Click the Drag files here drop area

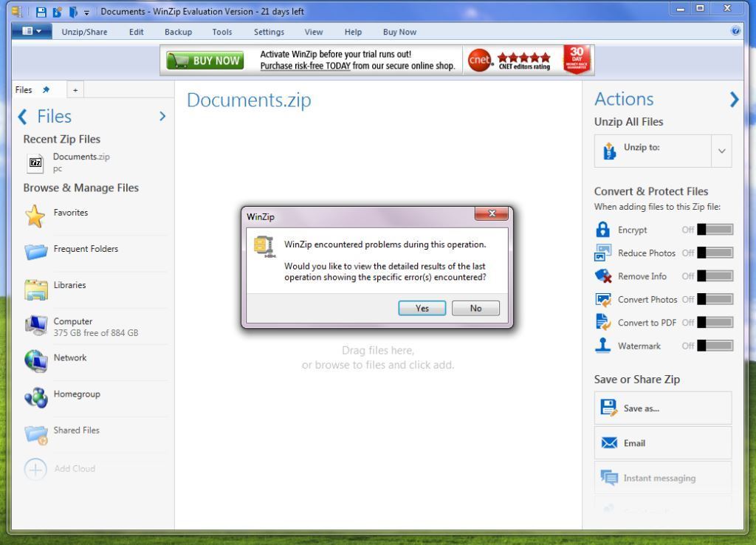(378, 357)
